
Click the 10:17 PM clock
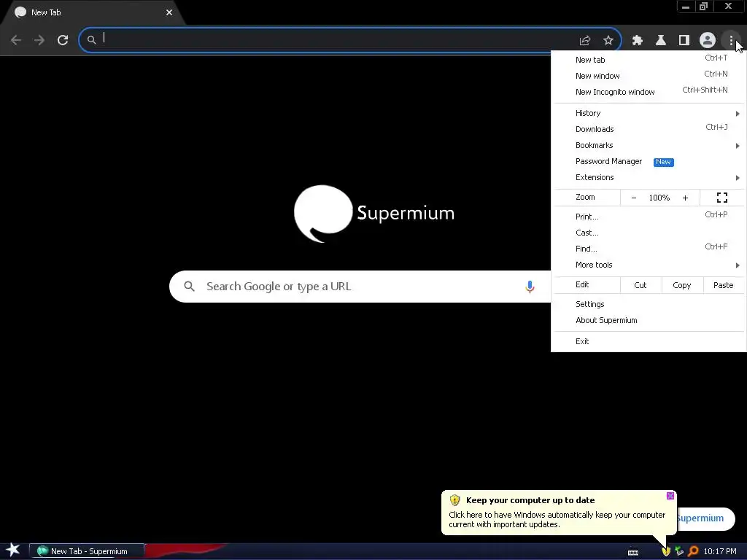[720, 551]
